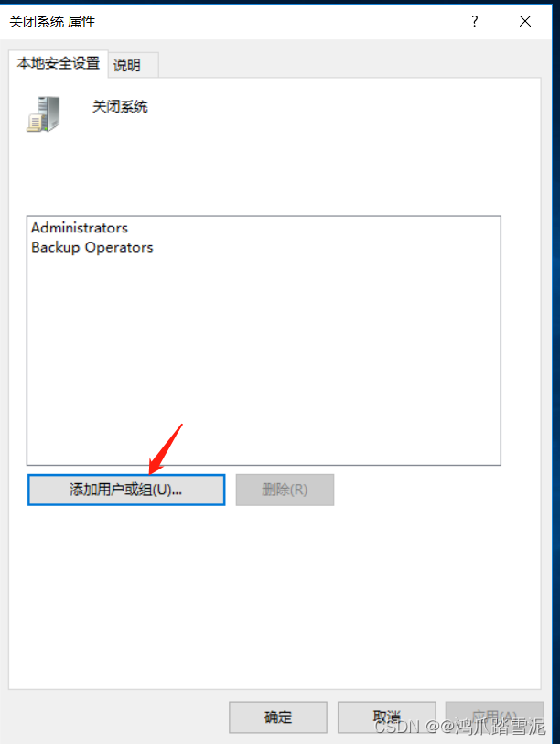Cancel changes with 取消
The height and width of the screenshot is (744, 560).
pos(386,717)
